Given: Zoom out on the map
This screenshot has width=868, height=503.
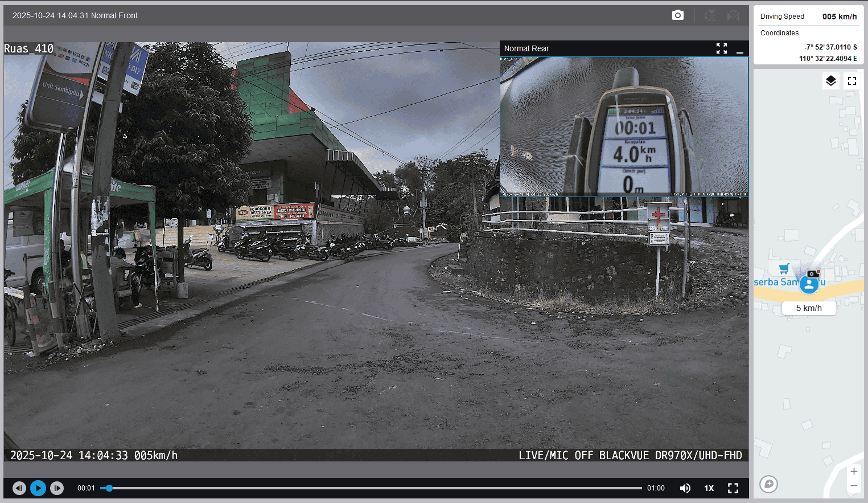Looking at the screenshot, I should 854,486.
